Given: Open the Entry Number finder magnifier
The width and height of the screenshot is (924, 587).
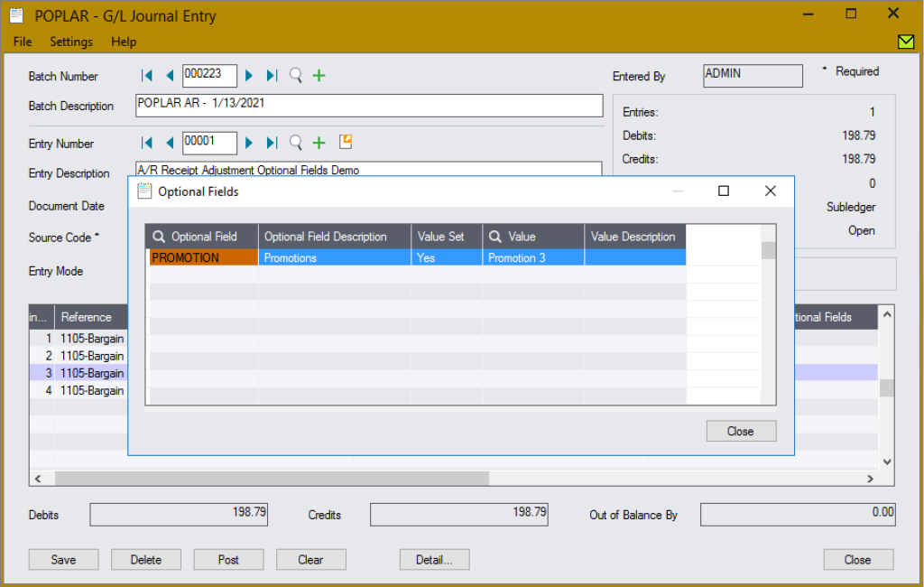Looking at the screenshot, I should click(x=294, y=143).
